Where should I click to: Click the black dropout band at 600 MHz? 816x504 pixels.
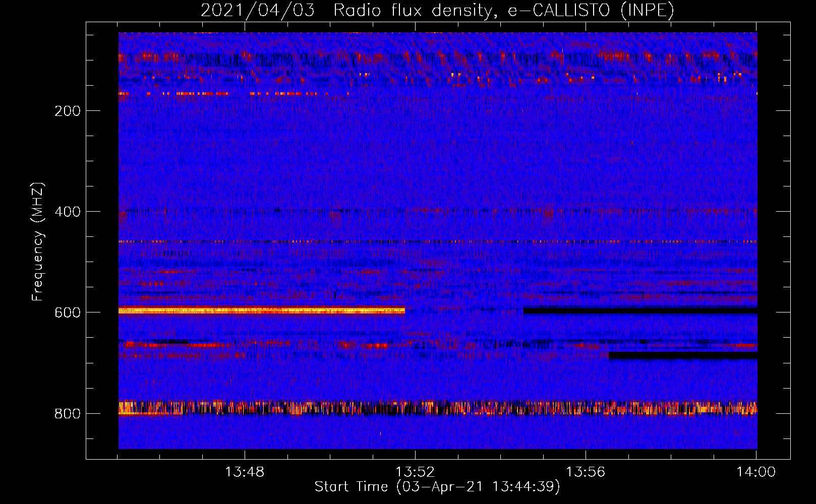click(x=640, y=310)
